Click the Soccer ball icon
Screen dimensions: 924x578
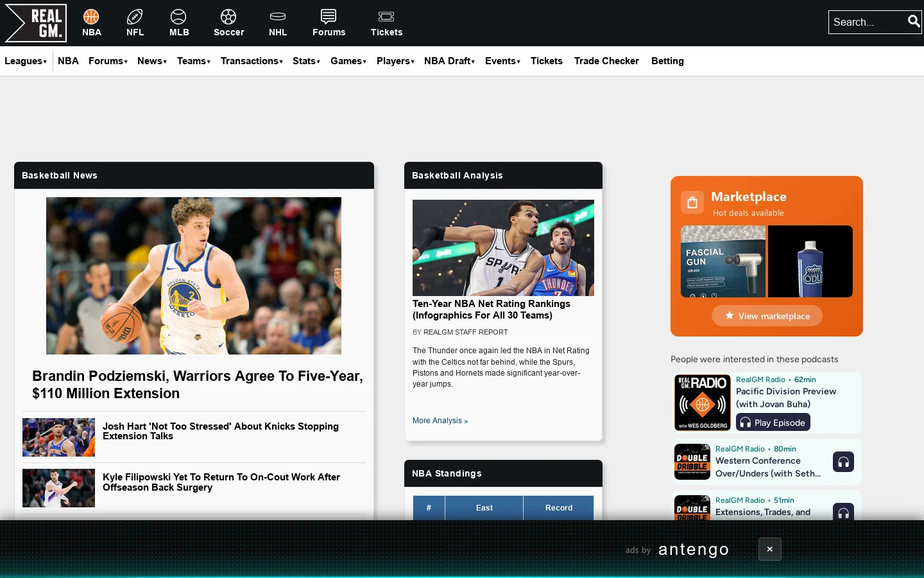coord(228,17)
